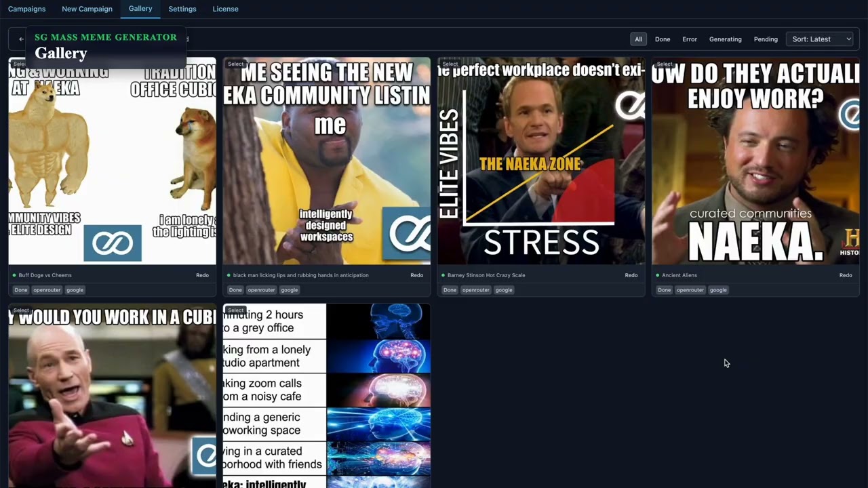Open the Campaigns tab
The width and height of the screenshot is (868, 488).
[27, 9]
